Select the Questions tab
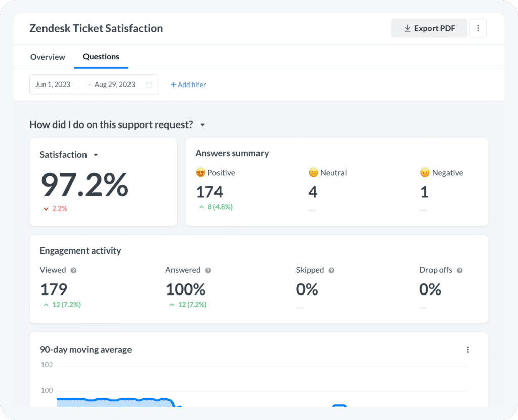The image size is (518, 420). point(101,57)
